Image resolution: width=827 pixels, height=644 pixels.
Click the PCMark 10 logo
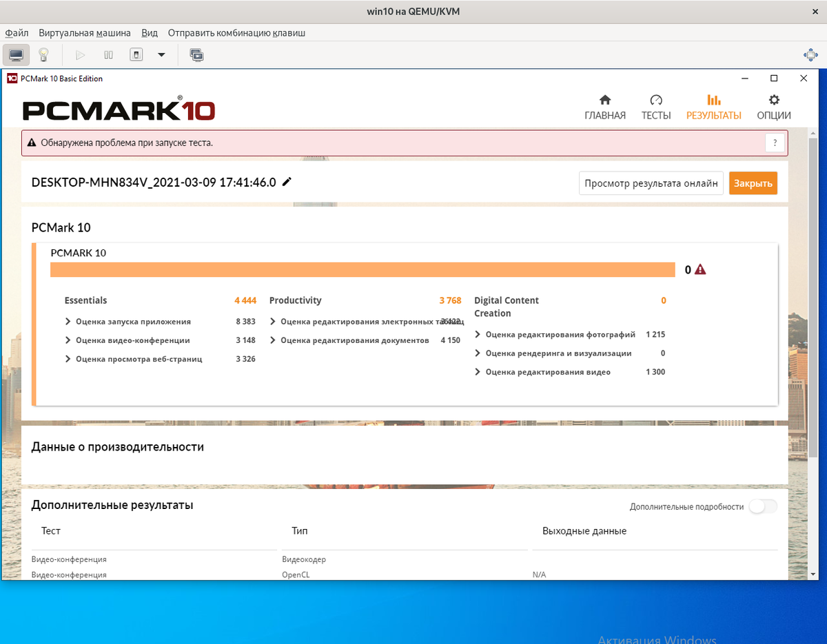[119, 110]
